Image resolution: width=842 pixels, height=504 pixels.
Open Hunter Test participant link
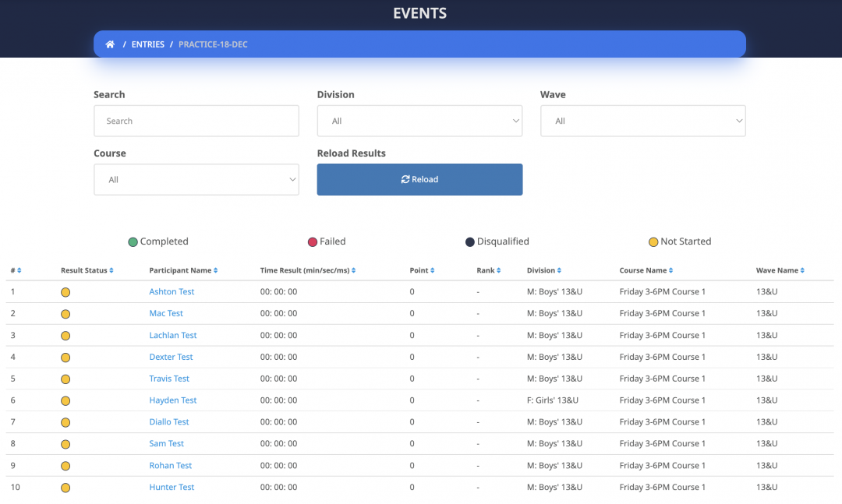[x=172, y=487]
